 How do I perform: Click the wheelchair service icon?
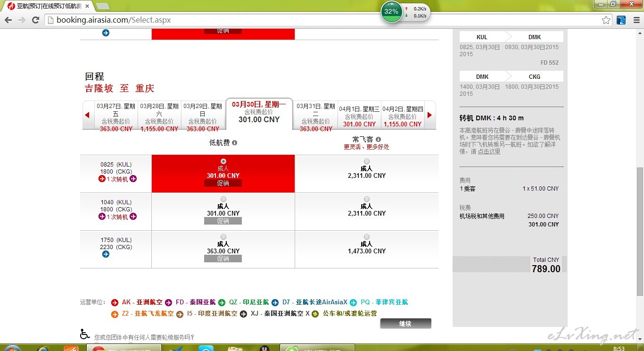tap(85, 334)
